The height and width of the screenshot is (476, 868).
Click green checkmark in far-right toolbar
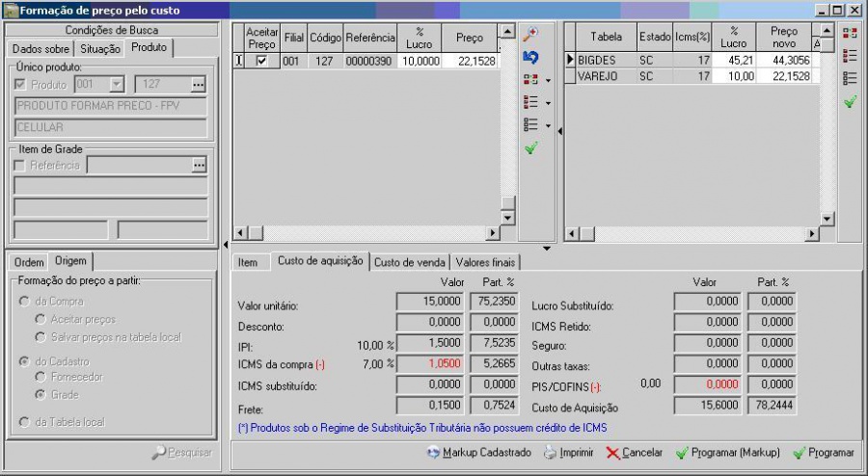coord(850,102)
